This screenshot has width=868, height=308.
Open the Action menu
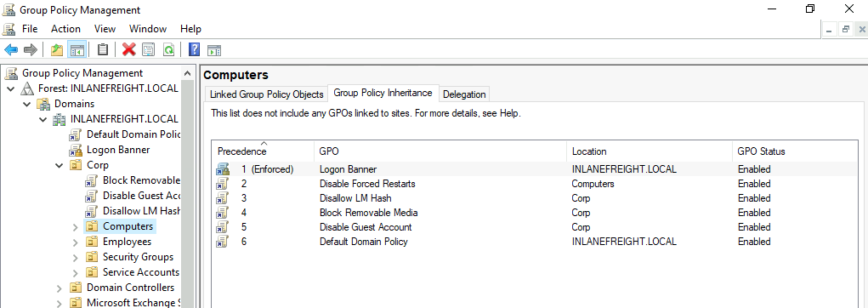(x=65, y=29)
